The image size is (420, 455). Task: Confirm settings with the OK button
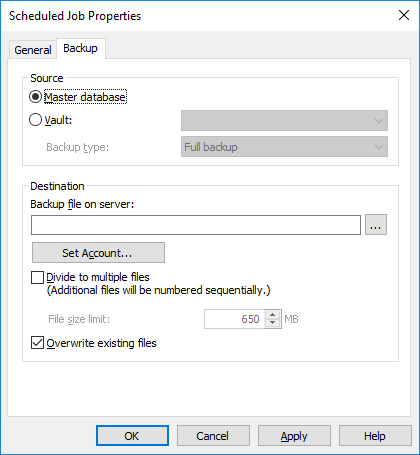[x=132, y=436]
